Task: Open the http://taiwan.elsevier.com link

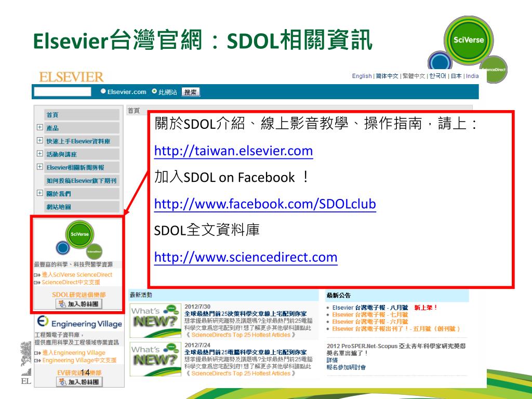Action: [233, 151]
